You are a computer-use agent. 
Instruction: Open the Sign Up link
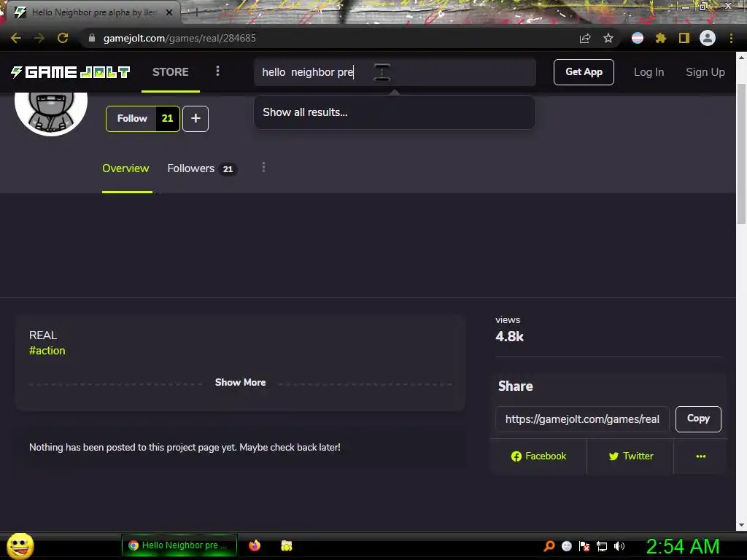tap(705, 72)
